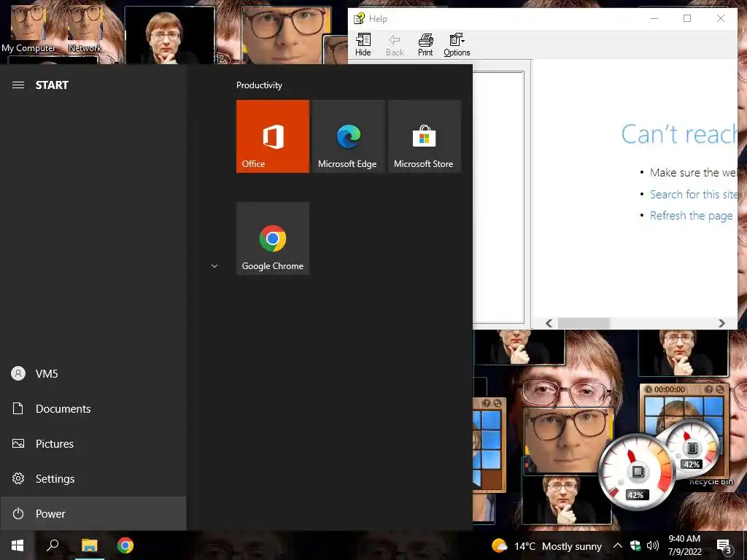Open the volume speaker icon
Screen dimensions: 747x560
(653, 545)
